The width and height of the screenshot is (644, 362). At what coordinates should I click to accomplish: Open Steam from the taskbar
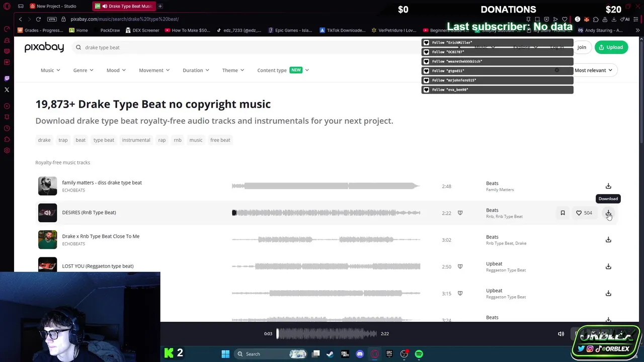tap(330, 354)
